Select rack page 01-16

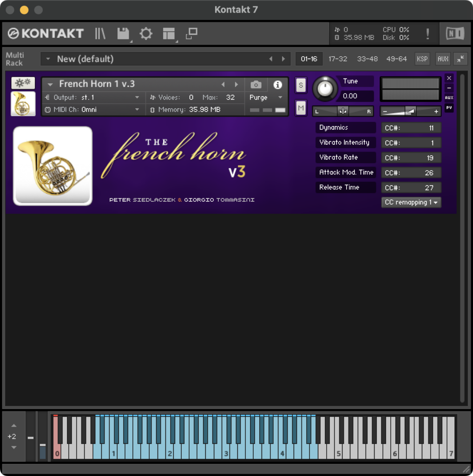point(309,59)
